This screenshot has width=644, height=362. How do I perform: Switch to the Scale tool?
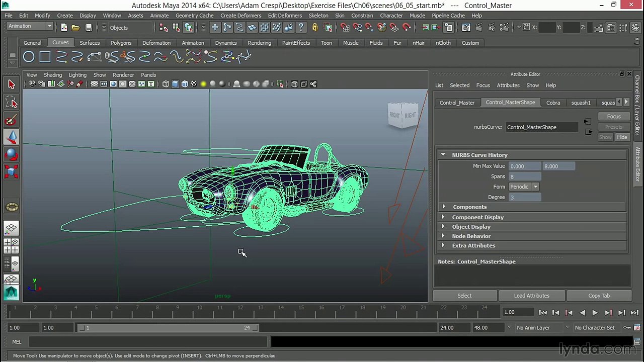tap(12, 172)
